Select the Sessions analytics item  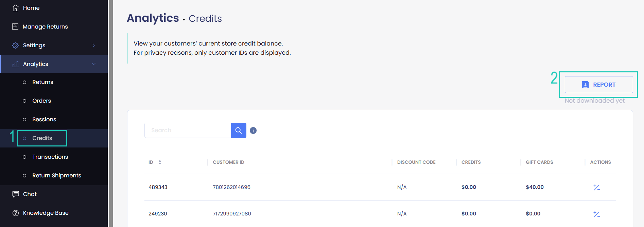[44, 120]
